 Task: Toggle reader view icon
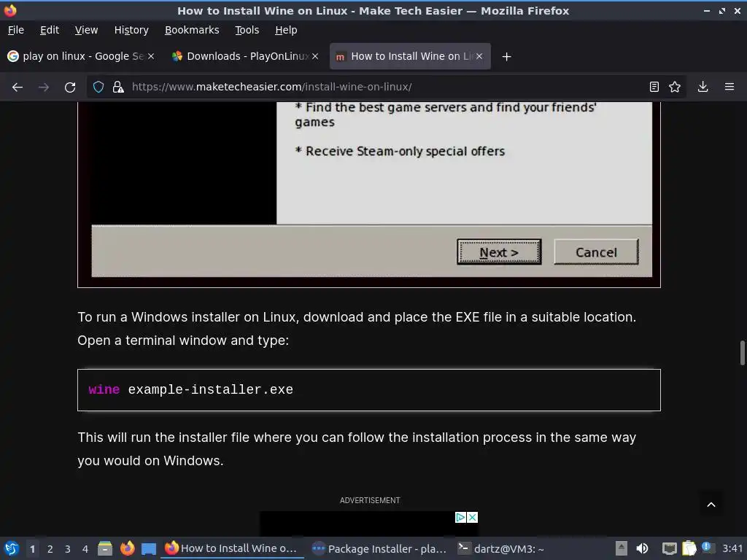[x=654, y=87]
